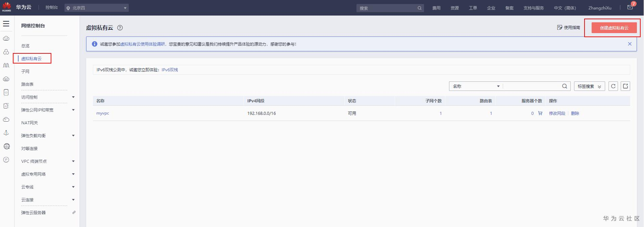Open 弹性云服务器 in sidebar
Image resolution: width=644 pixels, height=227 pixels.
point(33,212)
